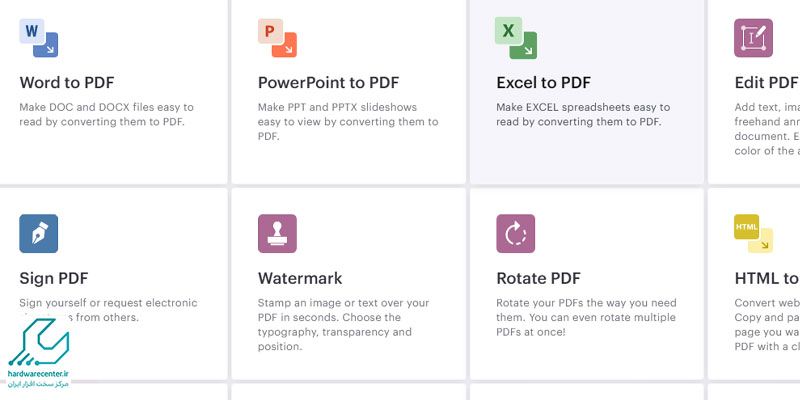Open the Word to PDF title link
Viewport: 800px width, 400px height.
(67, 83)
